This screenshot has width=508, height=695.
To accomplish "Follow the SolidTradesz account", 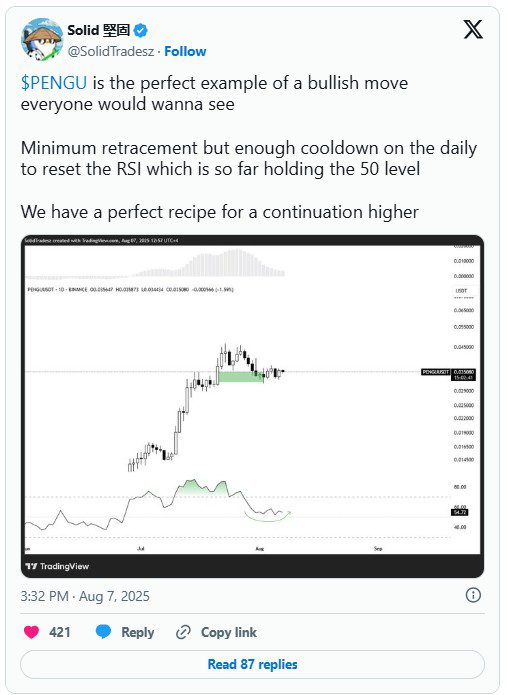I will (185, 51).
